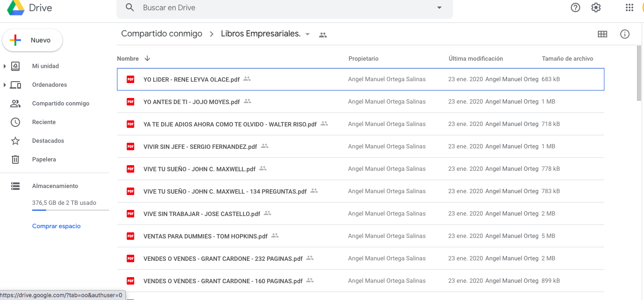This screenshot has width=644, height=300.
Task: Click the storage usage progress bar
Action: coord(70,210)
